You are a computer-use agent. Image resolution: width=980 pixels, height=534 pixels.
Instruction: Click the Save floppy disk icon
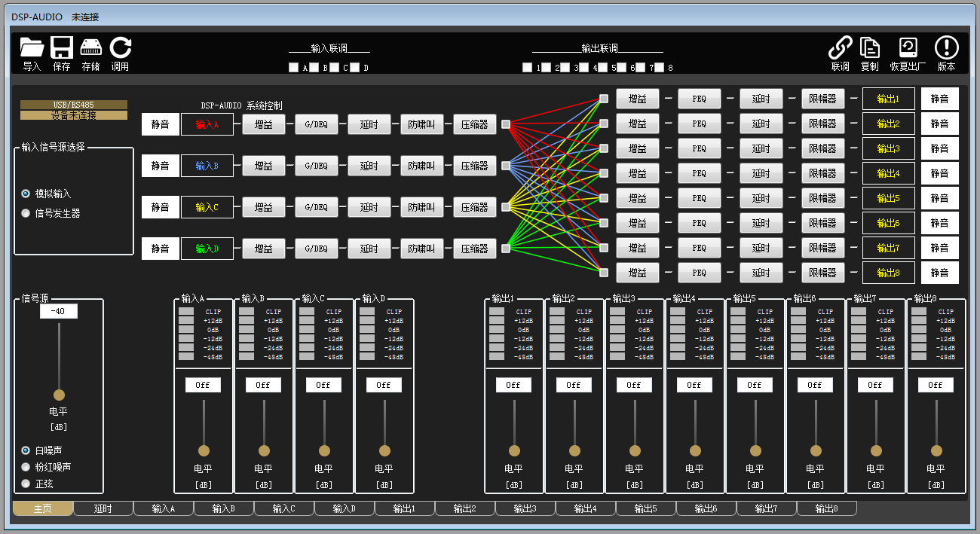(x=62, y=48)
